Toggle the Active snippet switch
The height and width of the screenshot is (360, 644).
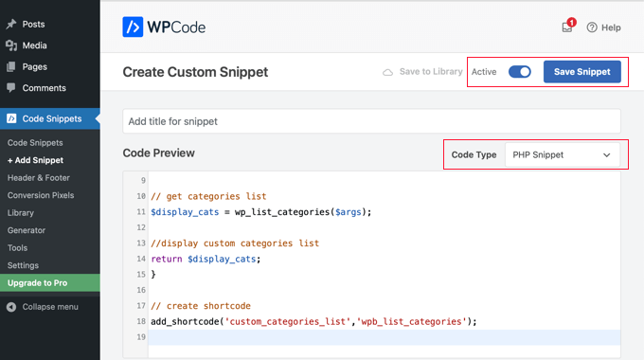click(520, 72)
